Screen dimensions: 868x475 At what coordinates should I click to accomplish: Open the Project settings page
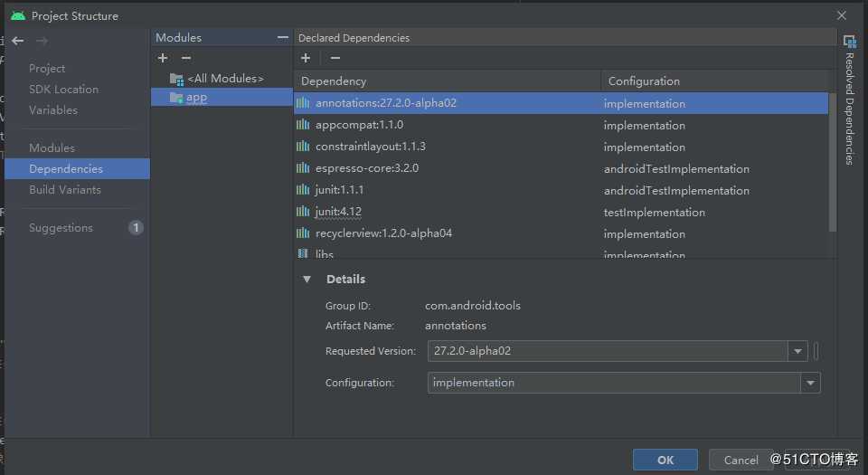tap(47, 68)
